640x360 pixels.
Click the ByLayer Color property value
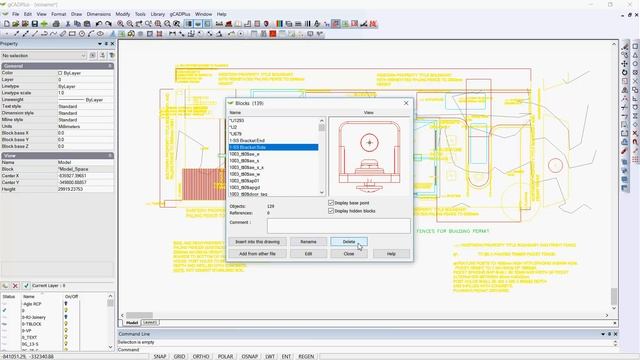(x=85, y=73)
